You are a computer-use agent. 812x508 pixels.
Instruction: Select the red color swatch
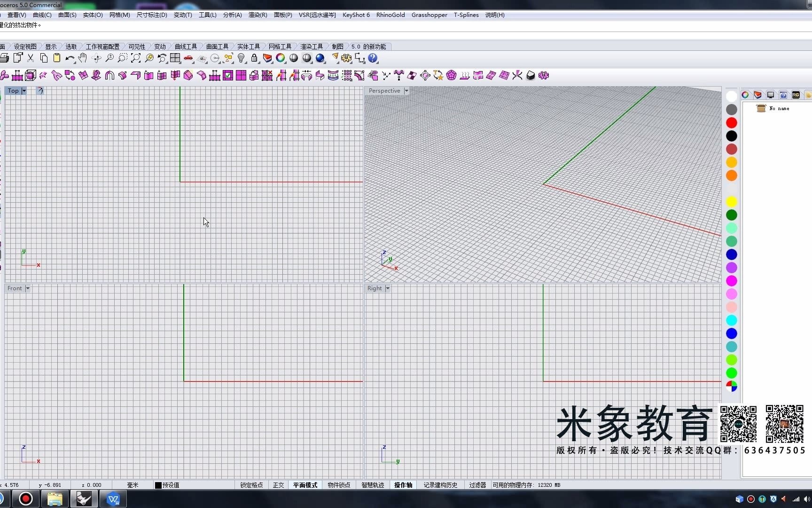(731, 122)
